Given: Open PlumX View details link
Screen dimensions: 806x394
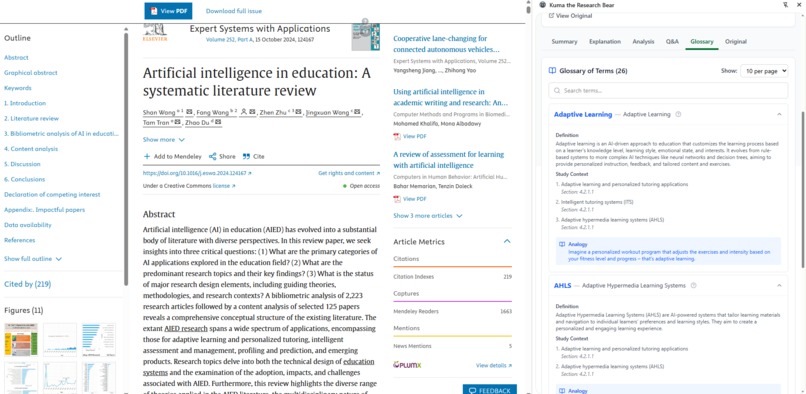Looking at the screenshot, I should point(493,365).
